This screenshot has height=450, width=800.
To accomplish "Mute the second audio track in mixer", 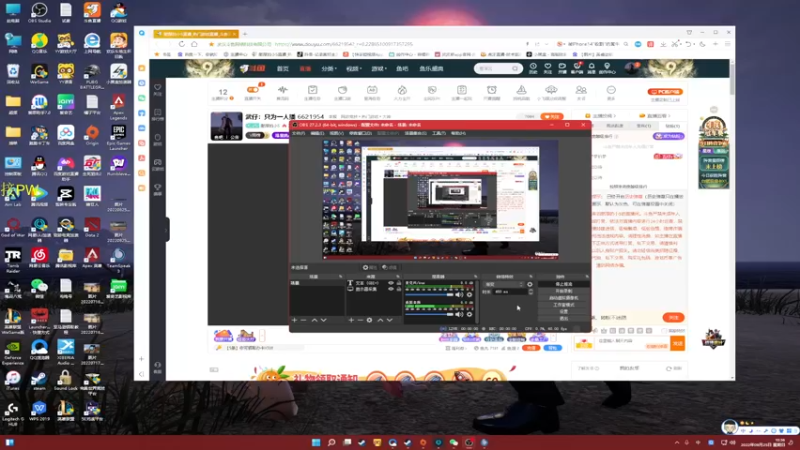I will click(x=460, y=314).
